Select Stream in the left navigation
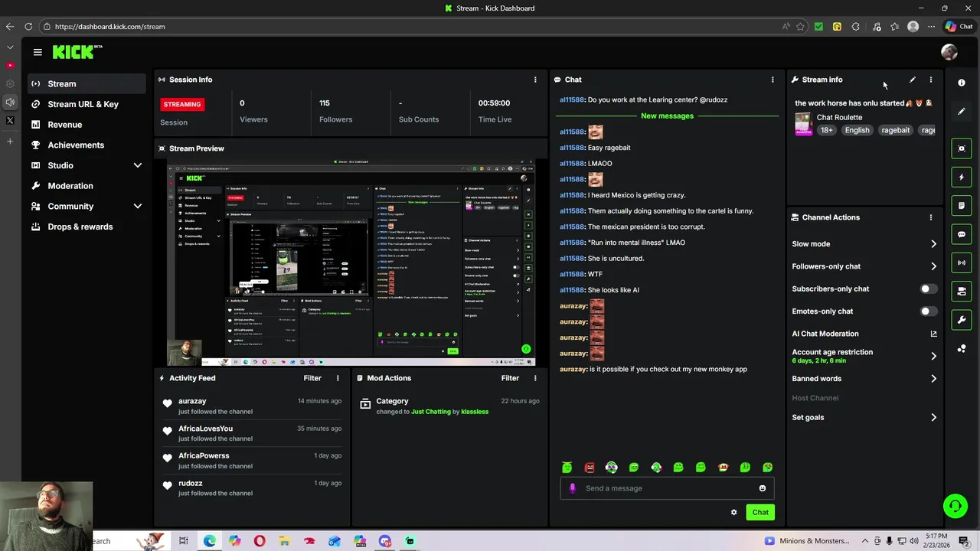The image size is (980, 551). (x=86, y=83)
